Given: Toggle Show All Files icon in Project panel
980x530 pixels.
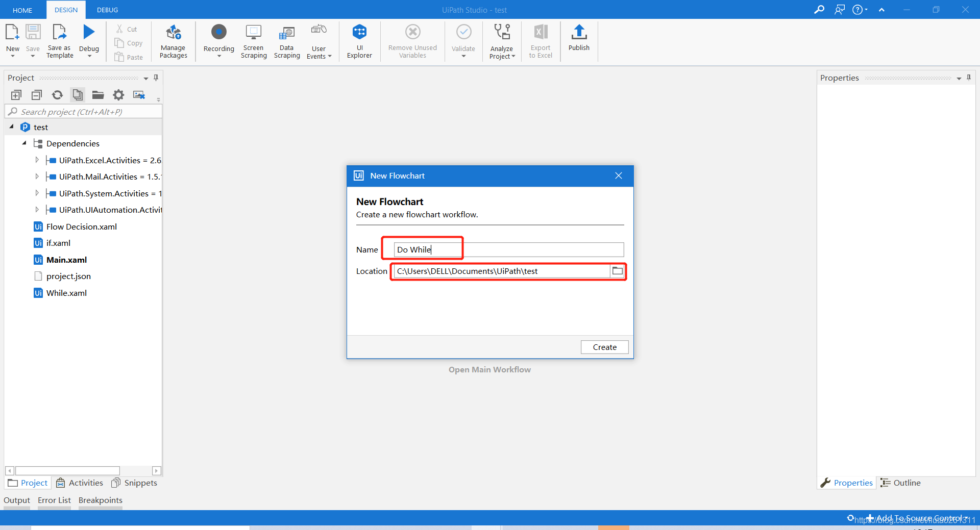Looking at the screenshot, I should [78, 95].
